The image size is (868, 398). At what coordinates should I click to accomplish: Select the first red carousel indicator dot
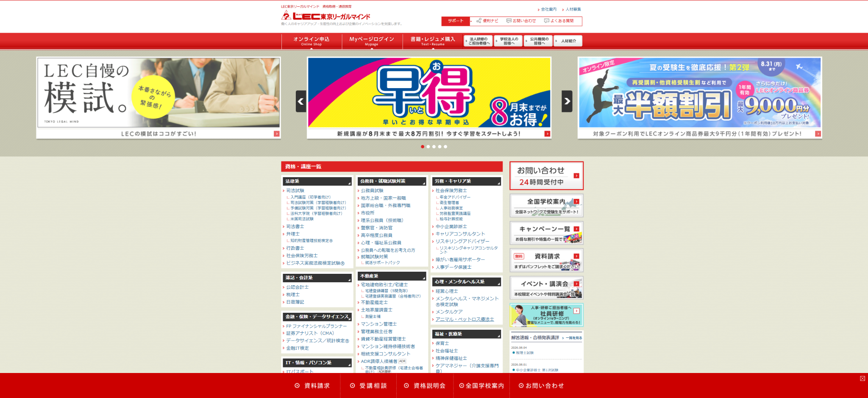pos(423,147)
